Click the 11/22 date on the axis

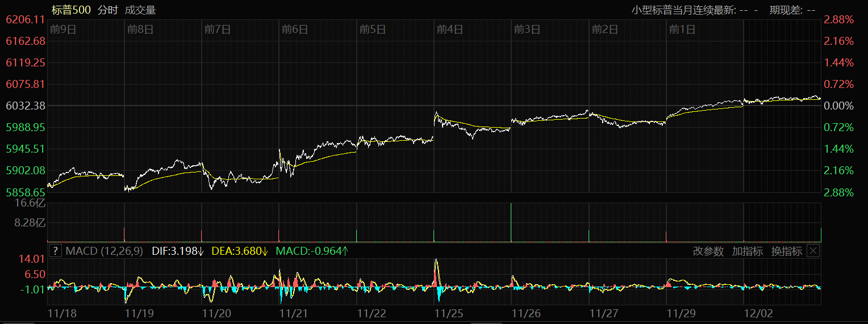pos(372,313)
